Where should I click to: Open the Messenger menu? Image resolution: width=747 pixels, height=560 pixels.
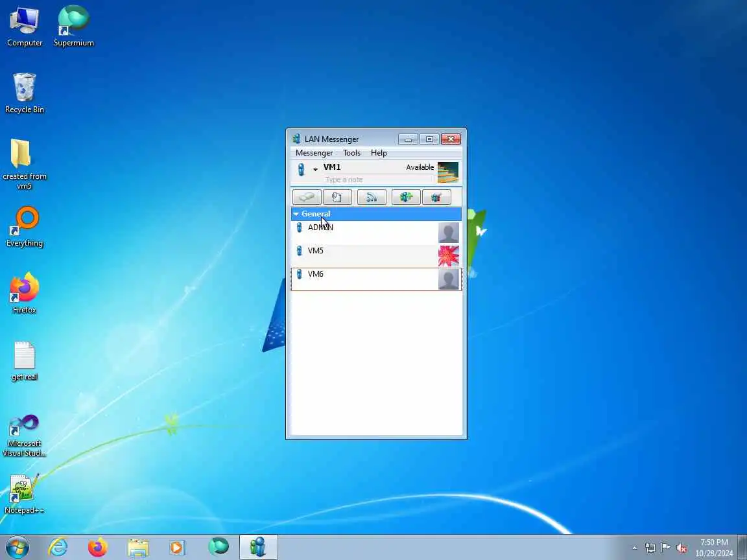coord(314,153)
